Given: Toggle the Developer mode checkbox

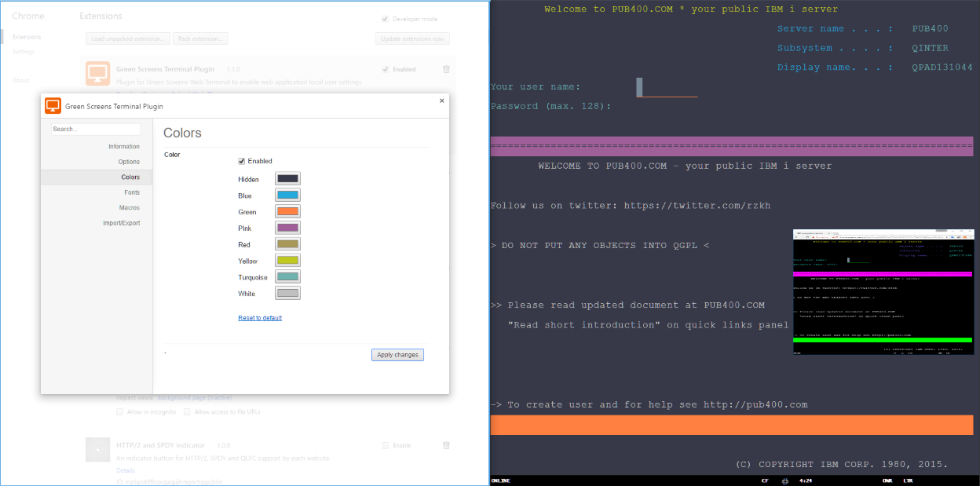Looking at the screenshot, I should click(385, 18).
